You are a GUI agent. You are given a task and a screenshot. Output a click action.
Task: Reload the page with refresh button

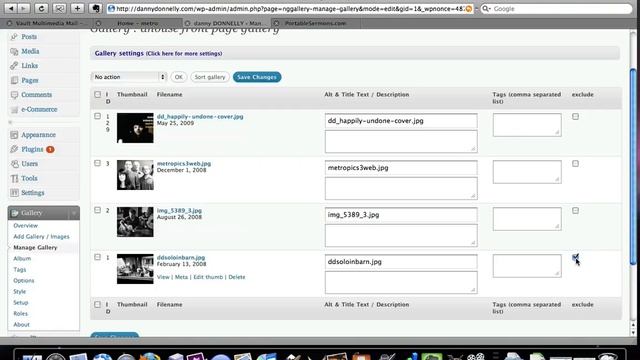pyautogui.click(x=41, y=8)
